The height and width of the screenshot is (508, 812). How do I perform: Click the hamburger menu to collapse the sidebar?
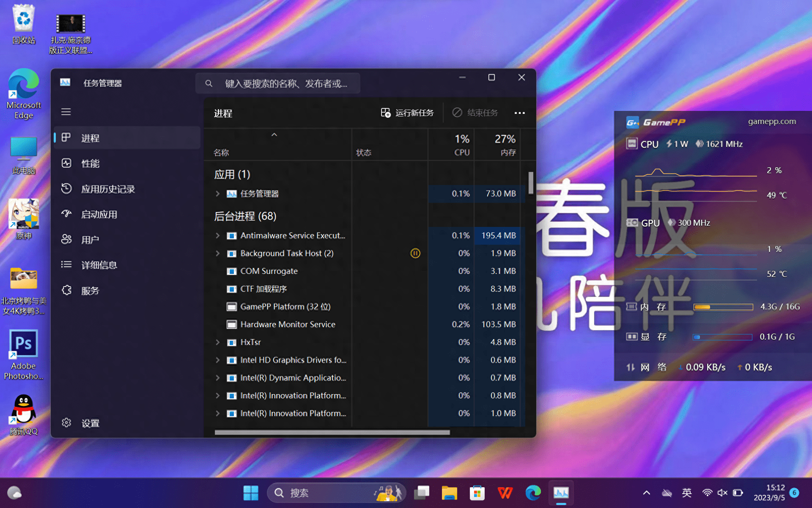point(66,112)
